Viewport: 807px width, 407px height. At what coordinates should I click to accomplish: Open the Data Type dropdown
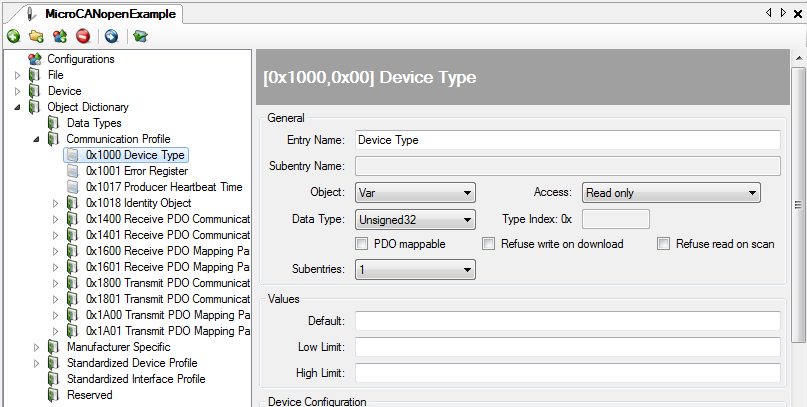(x=415, y=220)
